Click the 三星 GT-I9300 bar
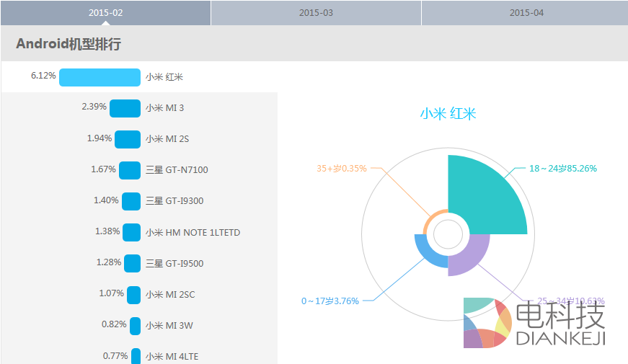This screenshot has width=628, height=364. click(x=131, y=201)
